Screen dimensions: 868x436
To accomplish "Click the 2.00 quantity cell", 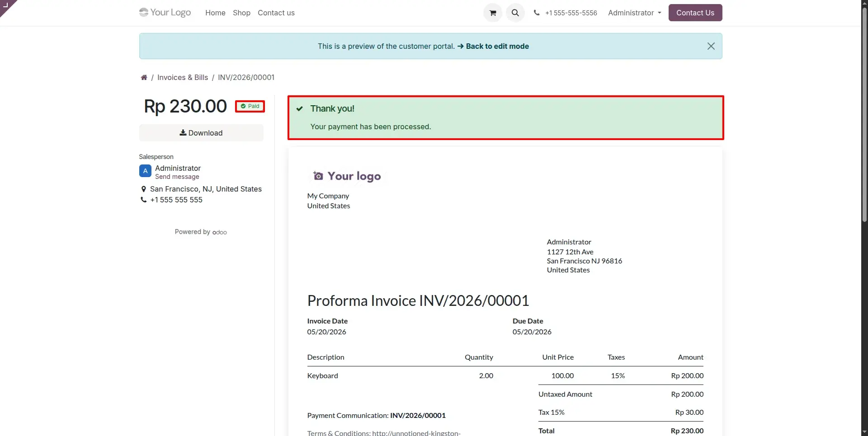I will click(x=486, y=375).
